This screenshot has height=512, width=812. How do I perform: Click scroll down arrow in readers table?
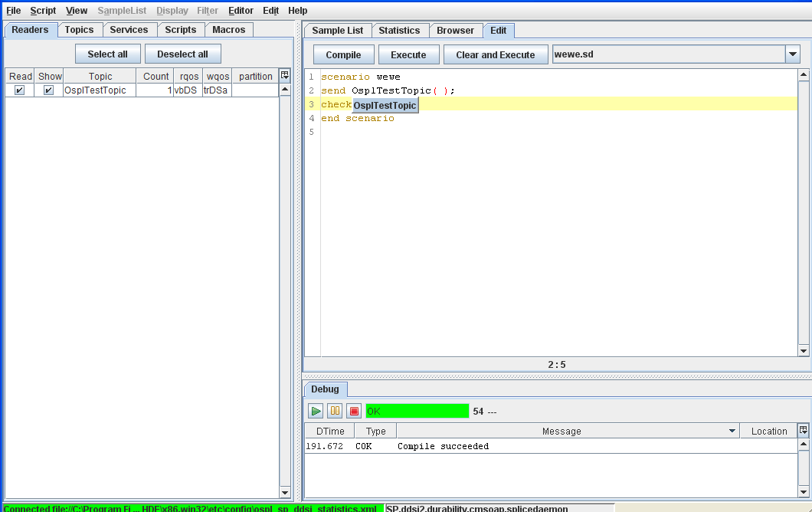tap(285, 493)
